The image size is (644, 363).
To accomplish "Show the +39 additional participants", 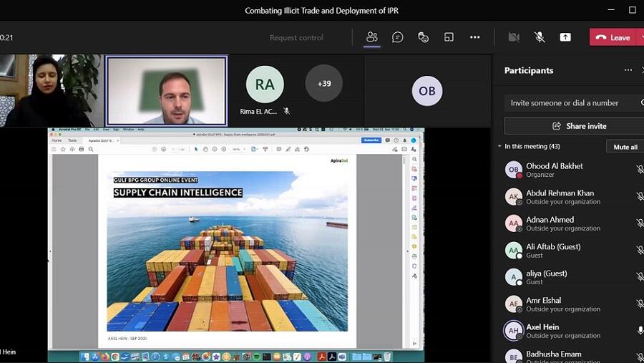I will [x=323, y=84].
